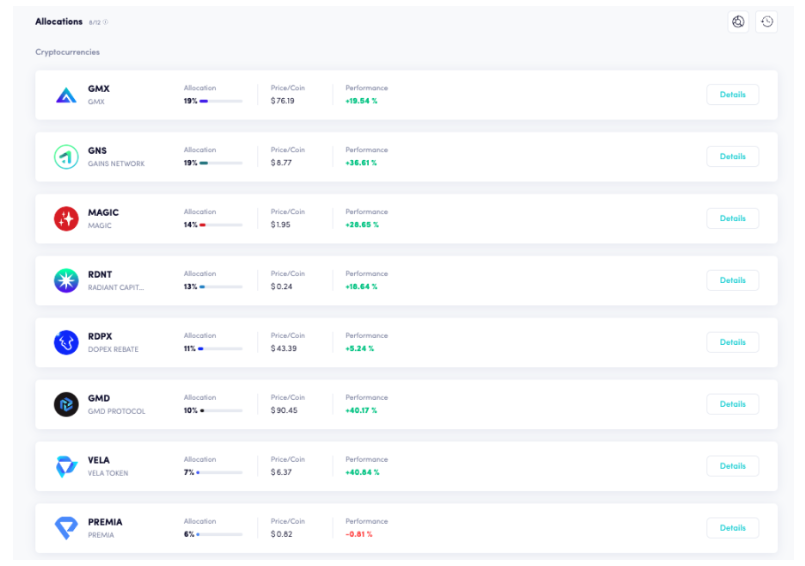Click the DOPEX REBATE subtitle text
Viewport: 805px width, 566px height.
click(x=113, y=349)
